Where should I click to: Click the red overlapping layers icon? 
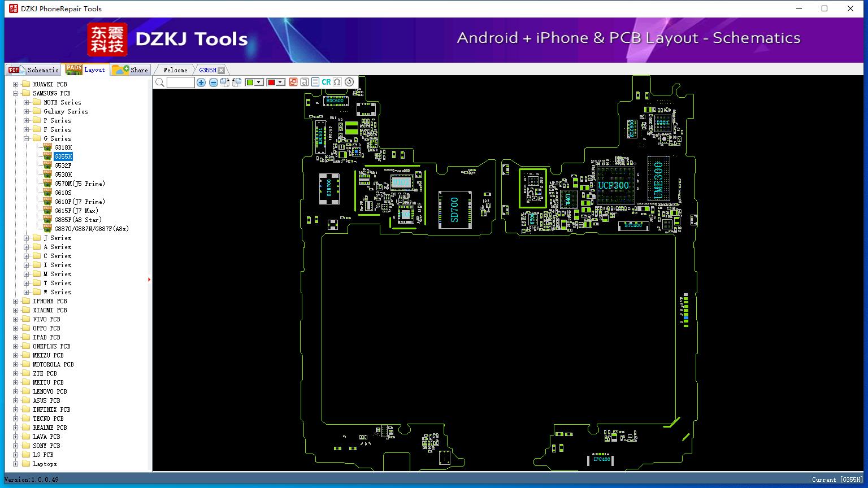pyautogui.click(x=293, y=82)
